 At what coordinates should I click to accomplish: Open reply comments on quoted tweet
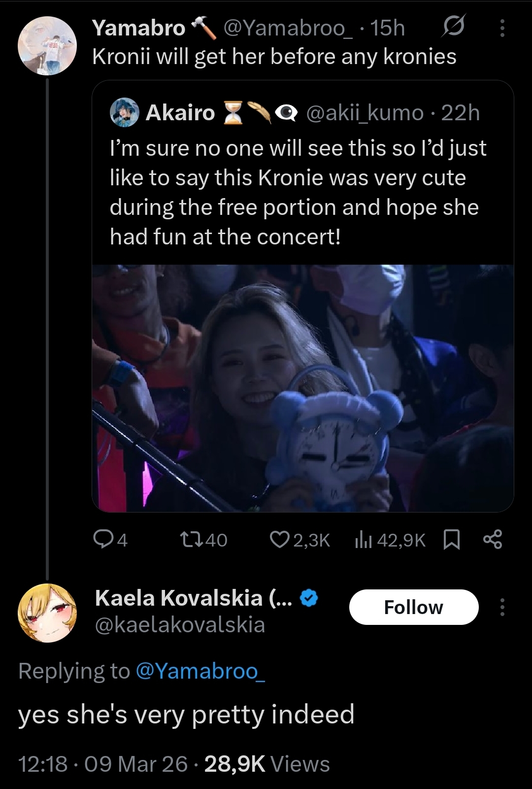[x=111, y=540]
